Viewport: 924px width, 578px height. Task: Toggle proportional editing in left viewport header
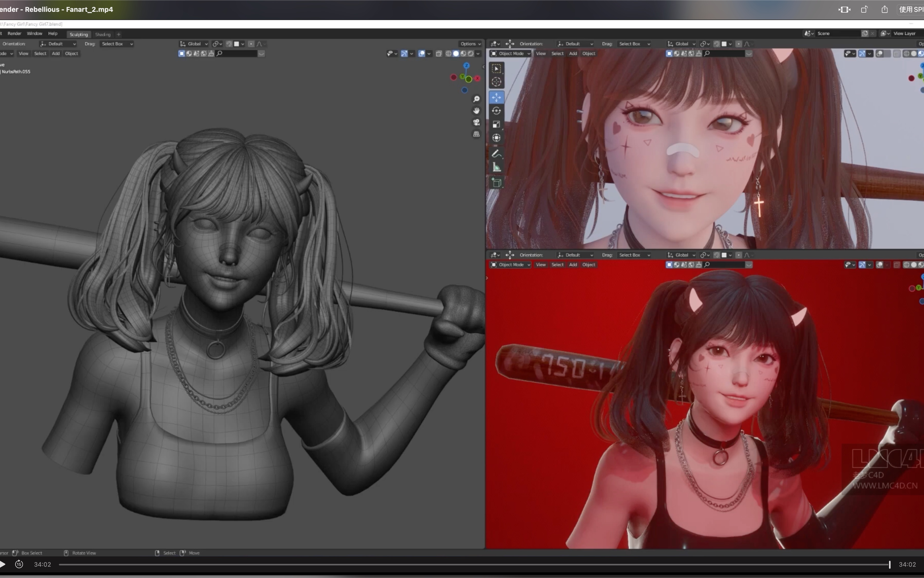coord(251,44)
